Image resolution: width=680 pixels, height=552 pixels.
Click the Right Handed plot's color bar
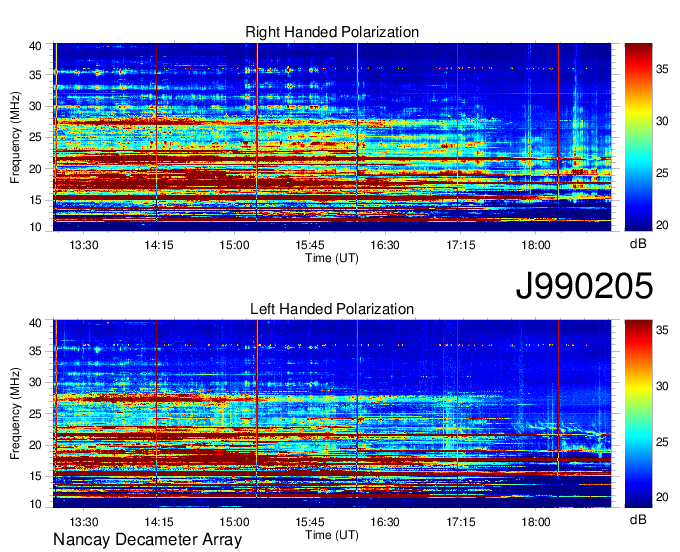(638, 137)
